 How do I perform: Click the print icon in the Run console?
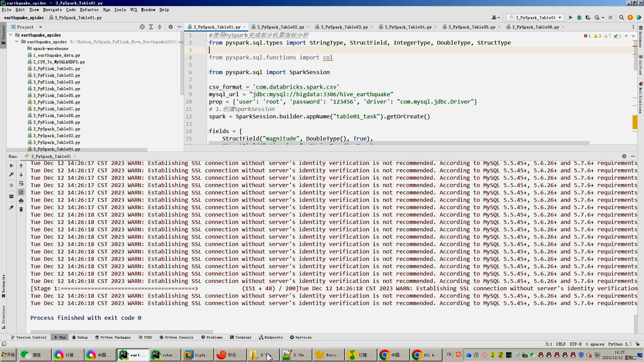pyautogui.click(x=21, y=201)
